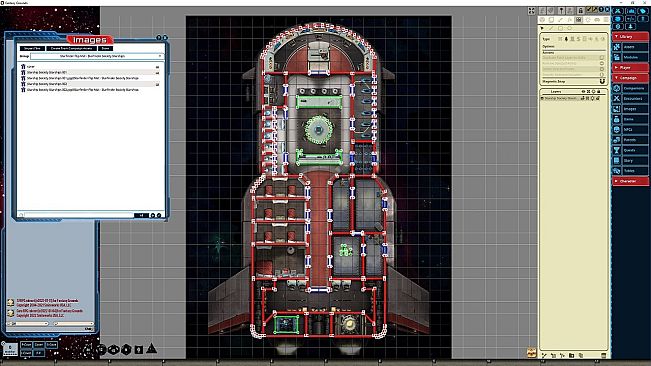
Task: Toggle the third Line of Sight option checkbox
Action: click(602, 69)
